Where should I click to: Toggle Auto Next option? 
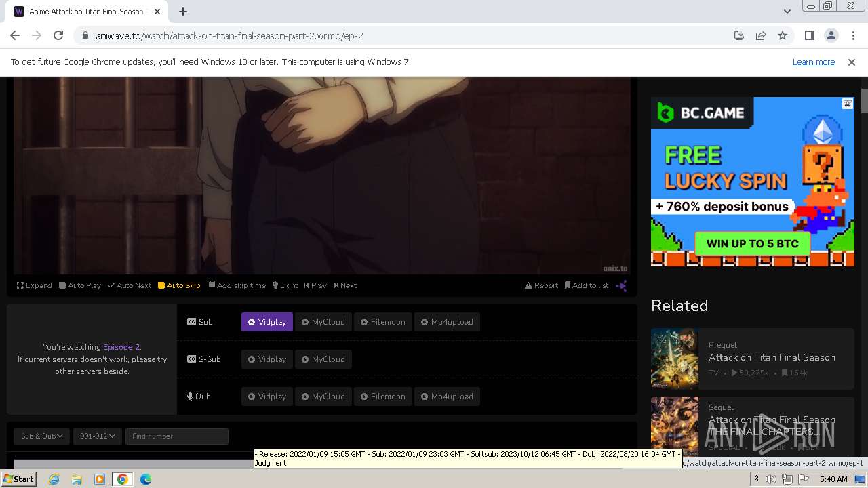point(129,285)
